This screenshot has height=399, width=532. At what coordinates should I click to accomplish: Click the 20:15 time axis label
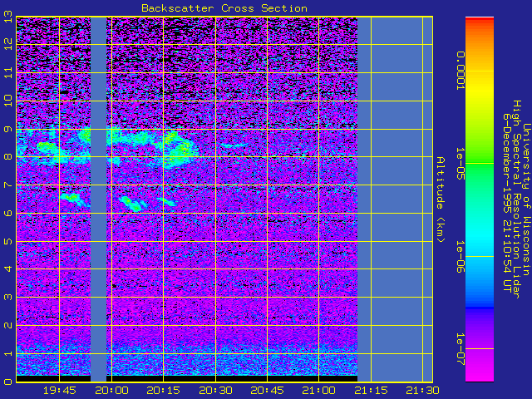[x=164, y=391]
